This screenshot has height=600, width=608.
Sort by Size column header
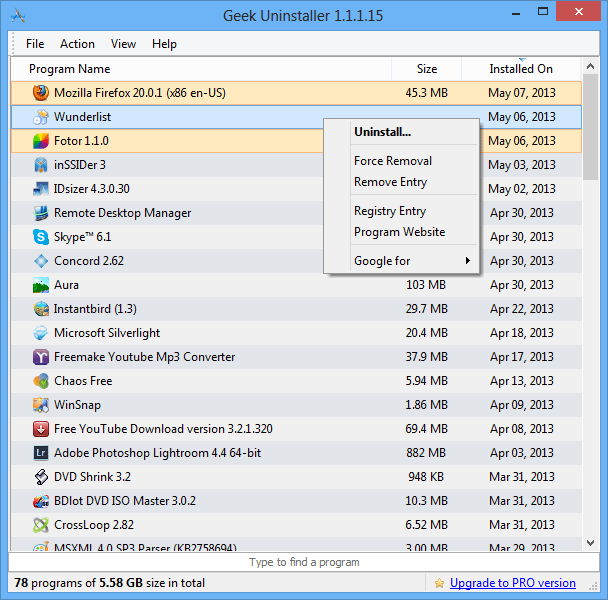click(427, 69)
